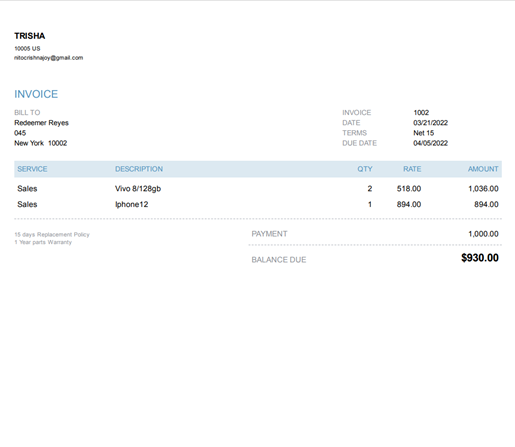Select the Redeemer Reyes customer name
This screenshot has height=447, width=515.
click(41, 123)
